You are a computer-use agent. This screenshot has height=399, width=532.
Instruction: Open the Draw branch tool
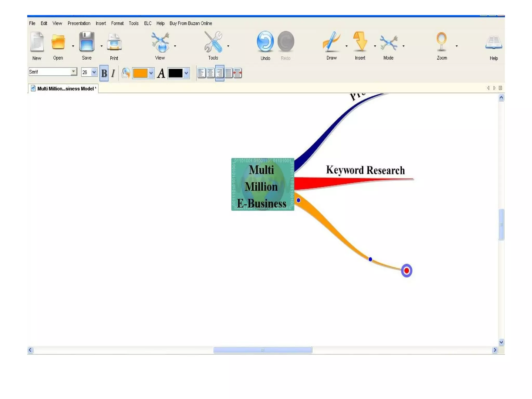[331, 42]
